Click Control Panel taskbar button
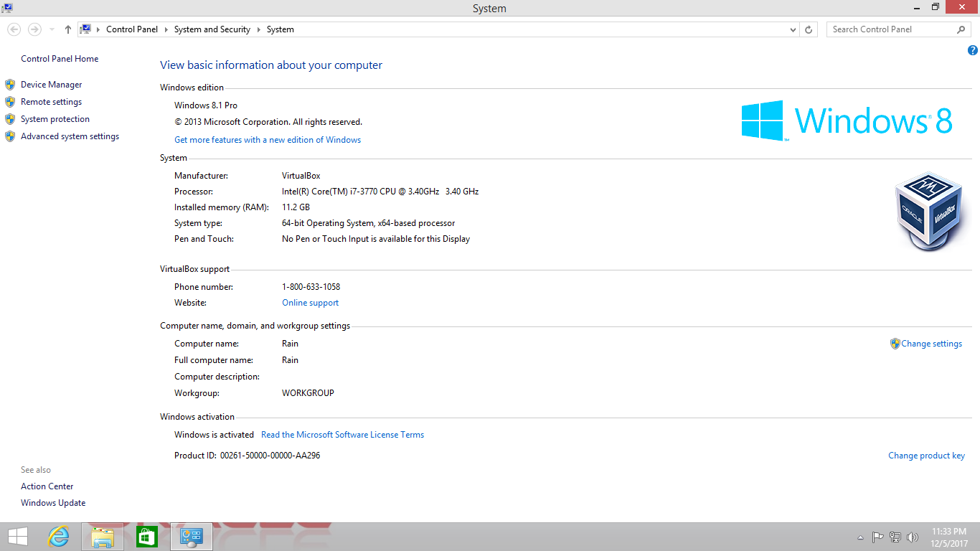The height and width of the screenshot is (551, 980). 192,537
